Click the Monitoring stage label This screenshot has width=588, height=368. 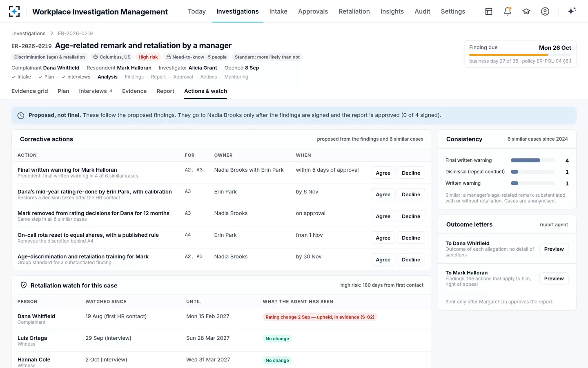[x=236, y=77]
